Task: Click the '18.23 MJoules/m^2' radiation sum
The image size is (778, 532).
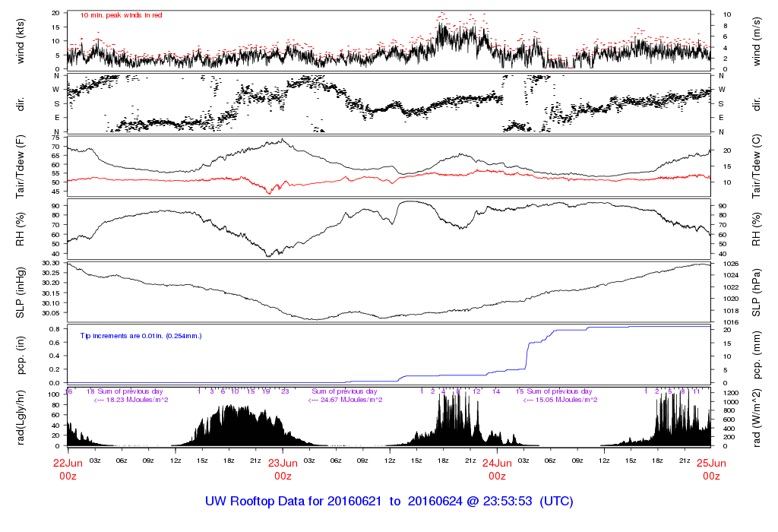Action: point(137,400)
